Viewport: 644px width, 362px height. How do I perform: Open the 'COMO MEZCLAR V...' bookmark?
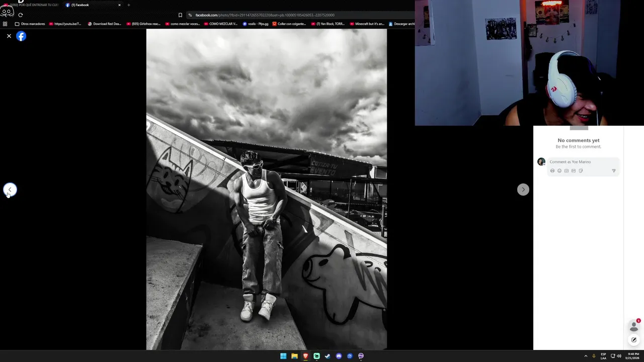[x=220, y=24]
